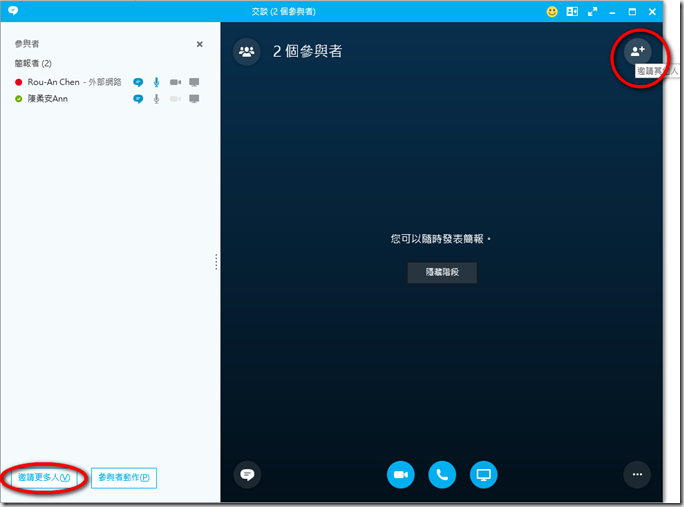Open the IM conversation bubble button

pyautogui.click(x=247, y=474)
